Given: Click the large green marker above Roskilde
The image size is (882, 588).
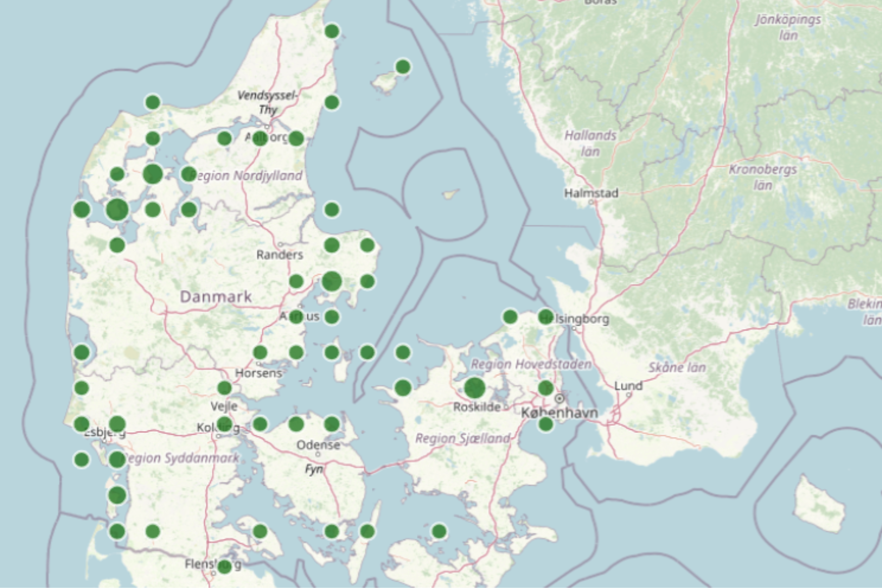Looking at the screenshot, I should (474, 388).
